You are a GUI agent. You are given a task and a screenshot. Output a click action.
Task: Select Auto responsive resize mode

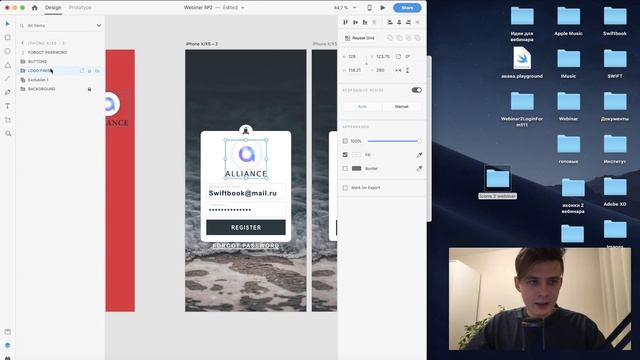pos(362,106)
